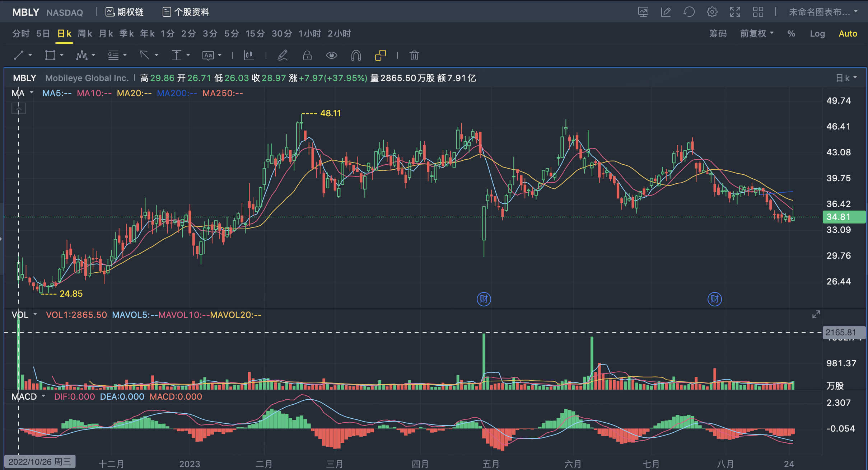Toggle percent % axis scale

click(791, 34)
